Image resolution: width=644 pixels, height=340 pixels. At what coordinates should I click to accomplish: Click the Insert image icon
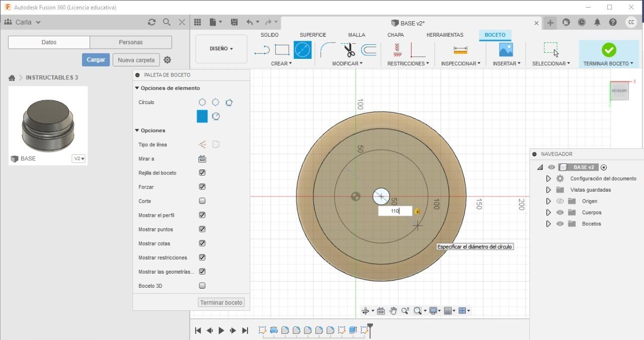[x=506, y=50]
